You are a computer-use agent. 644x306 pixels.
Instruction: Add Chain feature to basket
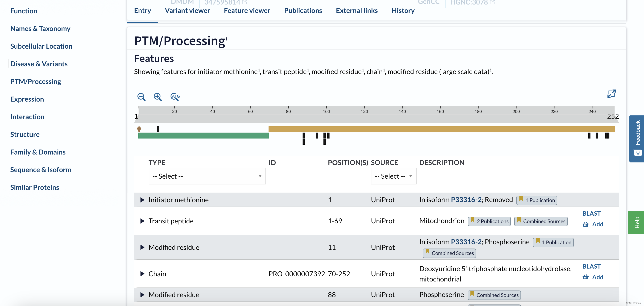tap(593, 277)
